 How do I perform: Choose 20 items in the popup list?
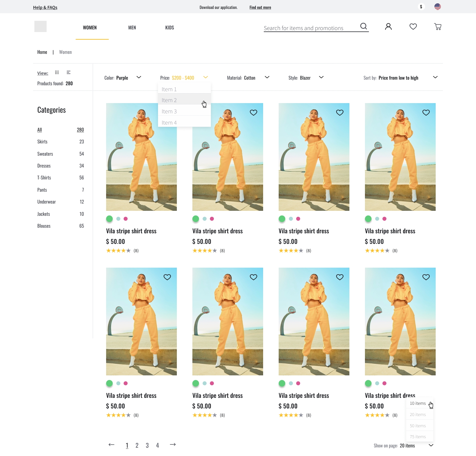pos(419,414)
